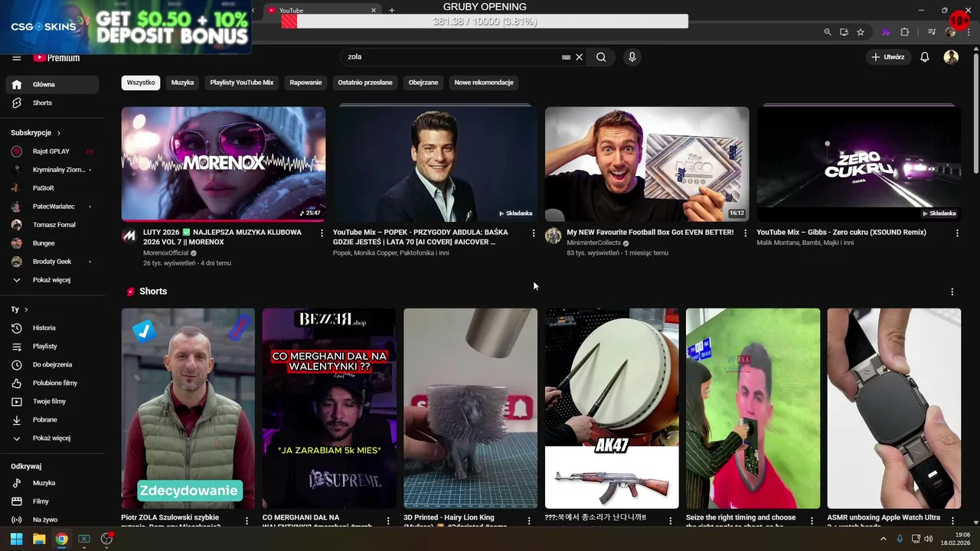Open OBS Studio from taskbar

pos(106,539)
